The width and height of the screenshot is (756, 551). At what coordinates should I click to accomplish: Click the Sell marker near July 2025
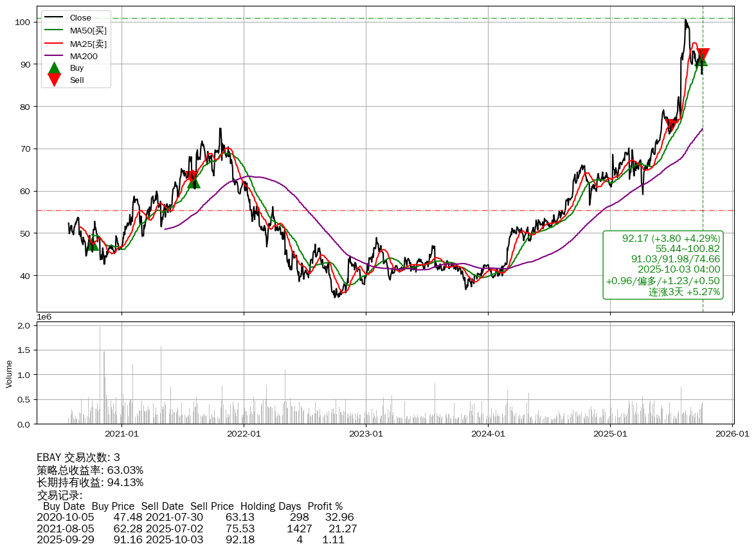coord(672,125)
